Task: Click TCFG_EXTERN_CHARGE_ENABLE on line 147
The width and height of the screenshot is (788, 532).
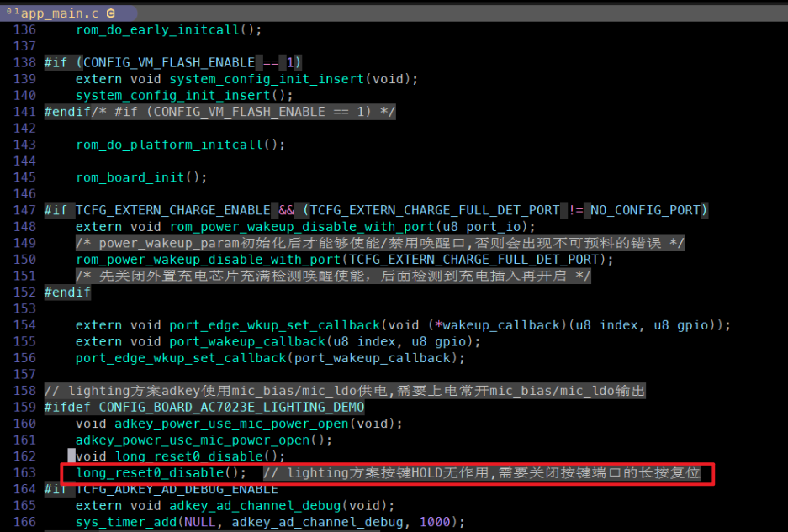Action: 173,210
